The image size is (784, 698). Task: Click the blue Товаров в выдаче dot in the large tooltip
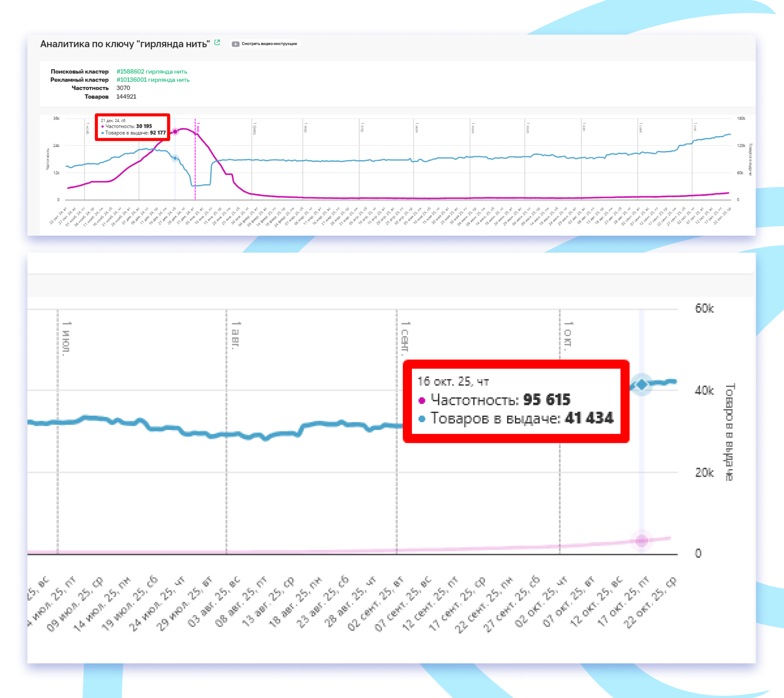421,419
